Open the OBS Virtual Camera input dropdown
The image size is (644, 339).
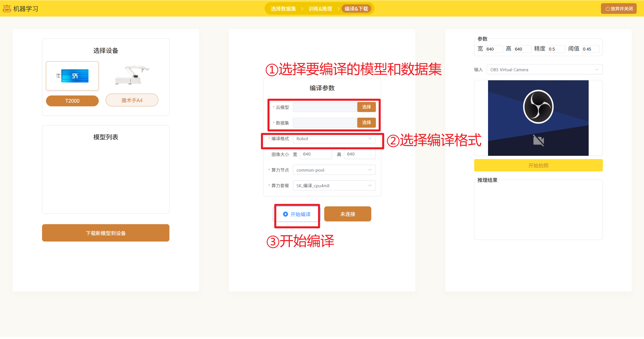click(x=544, y=70)
